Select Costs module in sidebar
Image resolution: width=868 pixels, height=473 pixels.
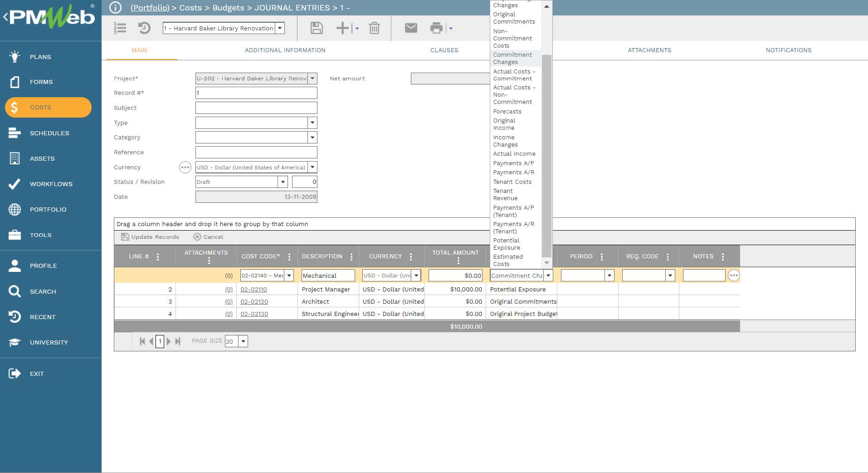[x=48, y=108]
